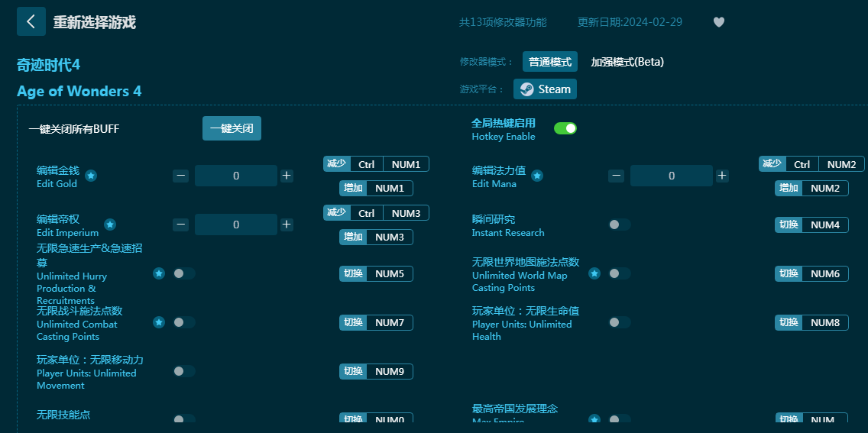Toggle the Max Empire switch
868x433 pixels.
620,419
